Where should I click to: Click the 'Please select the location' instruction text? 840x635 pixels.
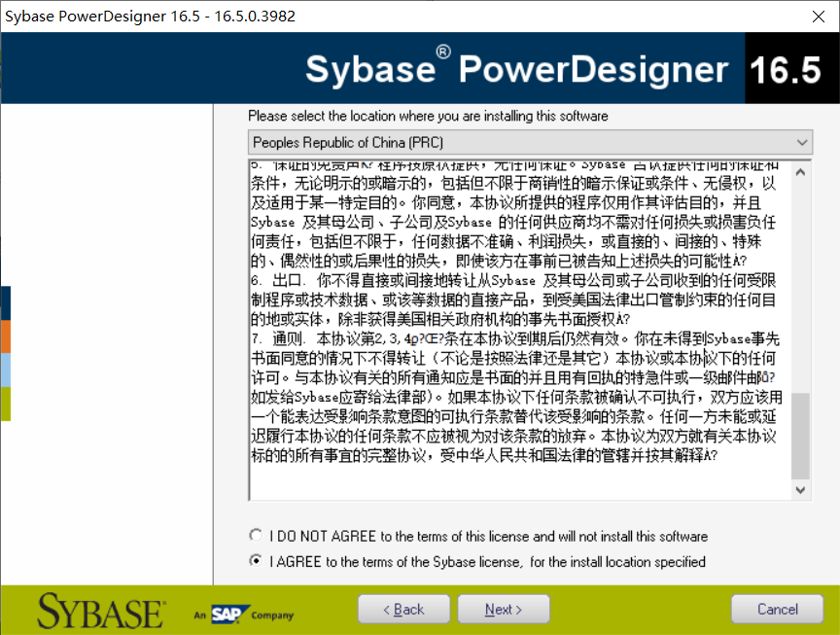(428, 116)
